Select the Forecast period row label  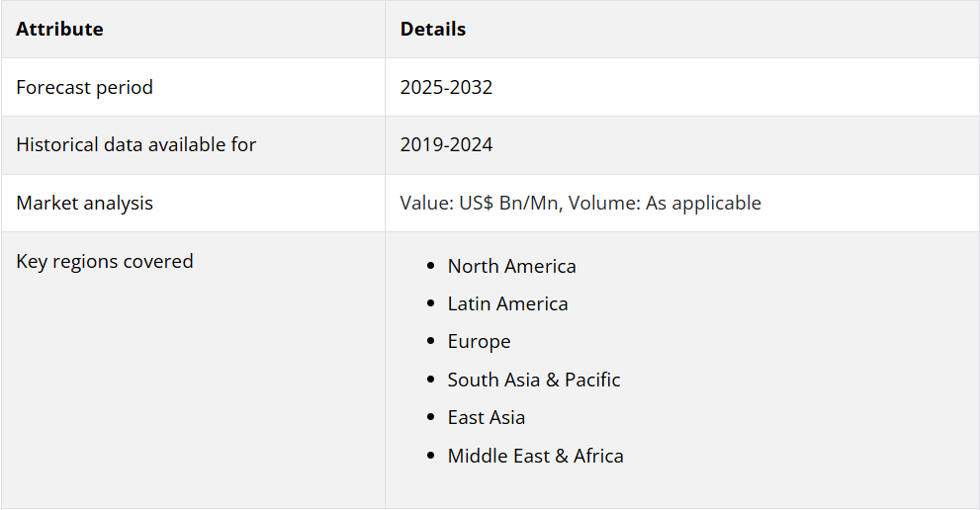coord(85,87)
